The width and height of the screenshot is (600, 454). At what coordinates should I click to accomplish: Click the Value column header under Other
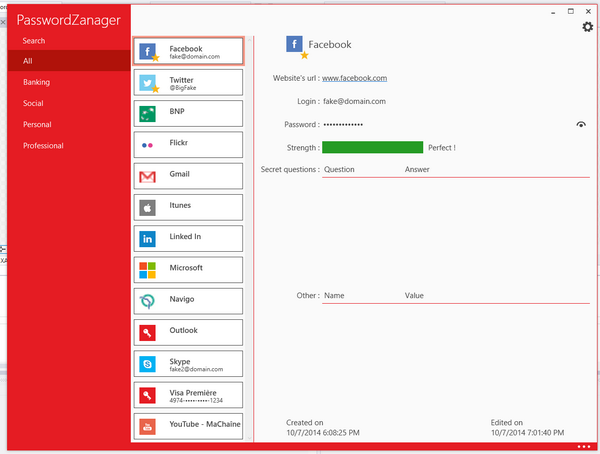tap(414, 296)
